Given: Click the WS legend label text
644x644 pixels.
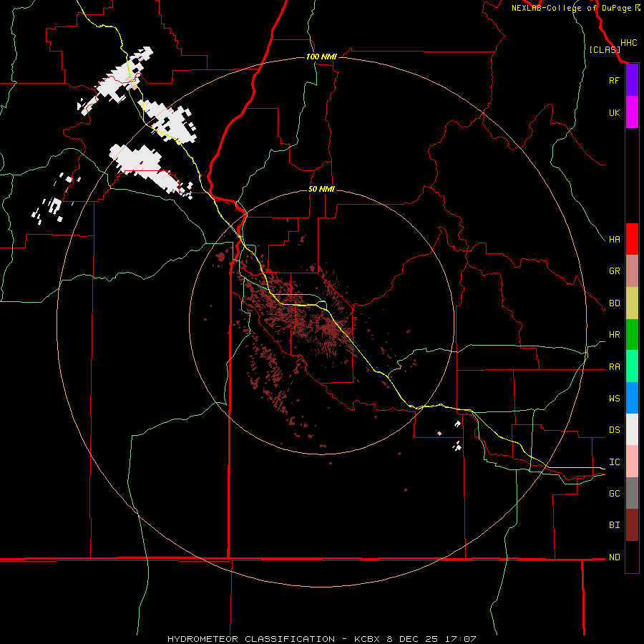Looking at the screenshot, I should point(614,398).
